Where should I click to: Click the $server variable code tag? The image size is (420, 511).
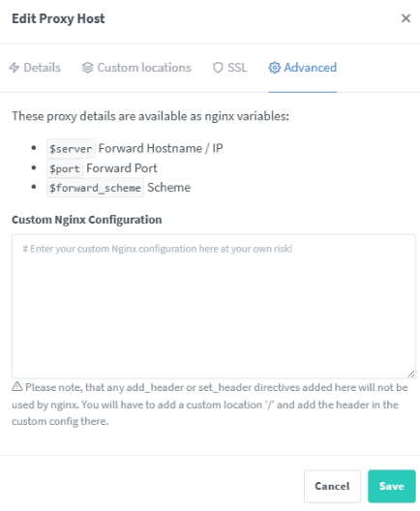pyautogui.click(x=71, y=149)
